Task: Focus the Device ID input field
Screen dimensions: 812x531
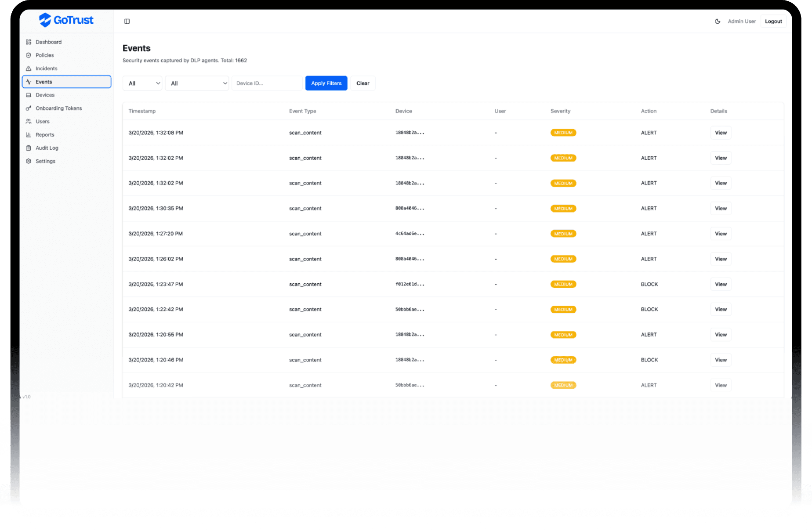Action: 267,83
